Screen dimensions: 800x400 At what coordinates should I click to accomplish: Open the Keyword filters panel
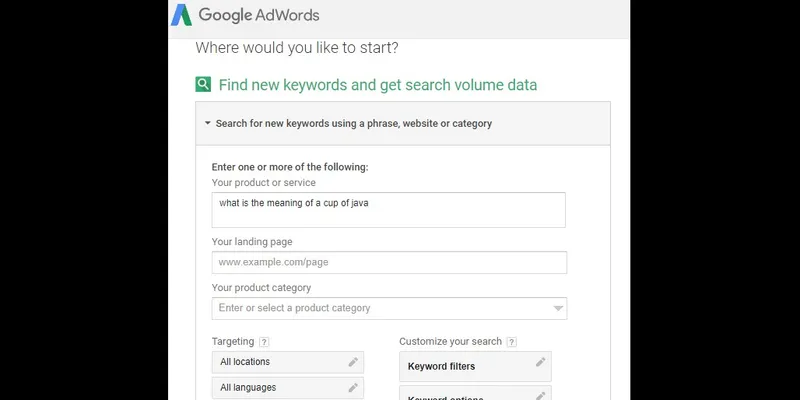tap(465, 366)
